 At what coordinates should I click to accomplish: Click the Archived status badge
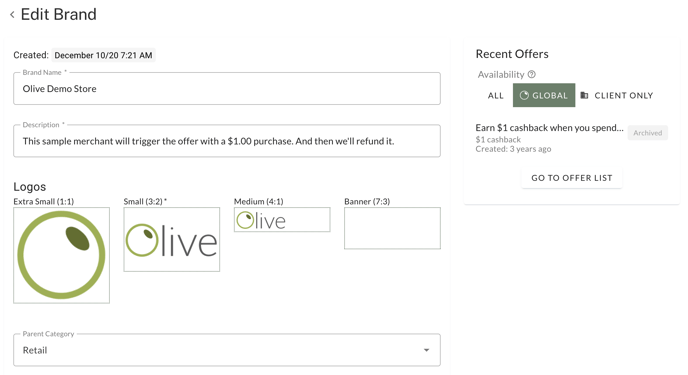click(x=648, y=133)
